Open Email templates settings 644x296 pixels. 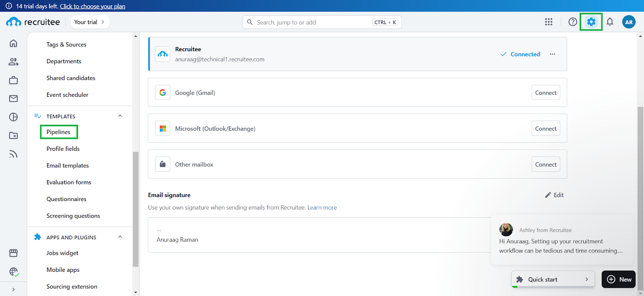tap(68, 166)
